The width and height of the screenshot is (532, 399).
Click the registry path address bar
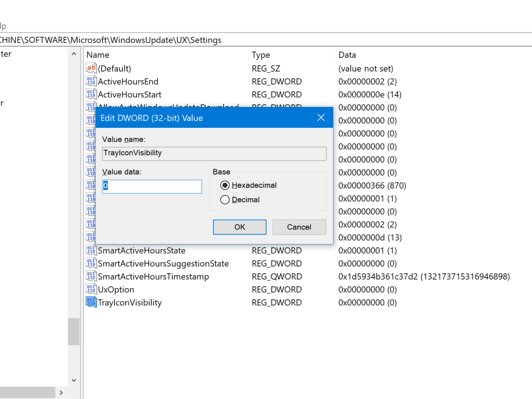tap(266, 40)
